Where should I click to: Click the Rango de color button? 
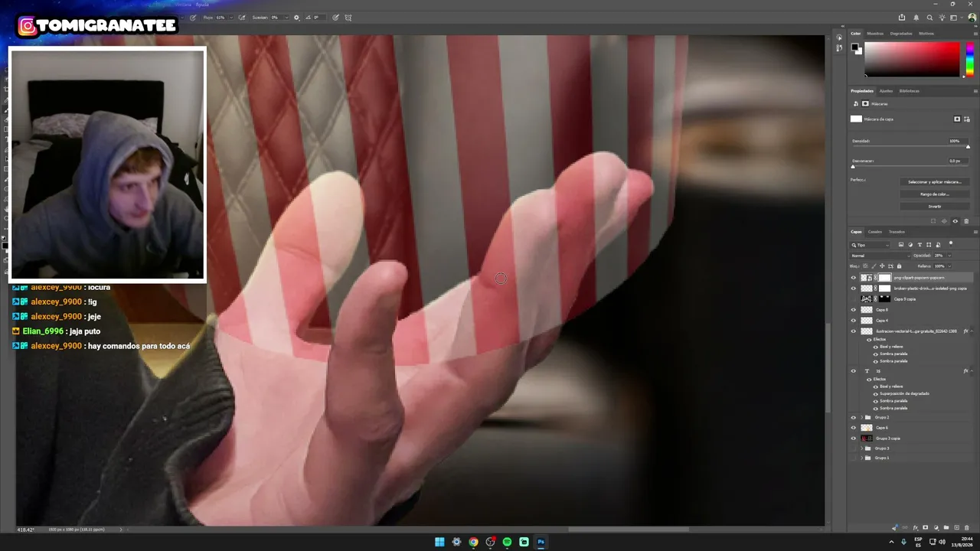tap(934, 194)
